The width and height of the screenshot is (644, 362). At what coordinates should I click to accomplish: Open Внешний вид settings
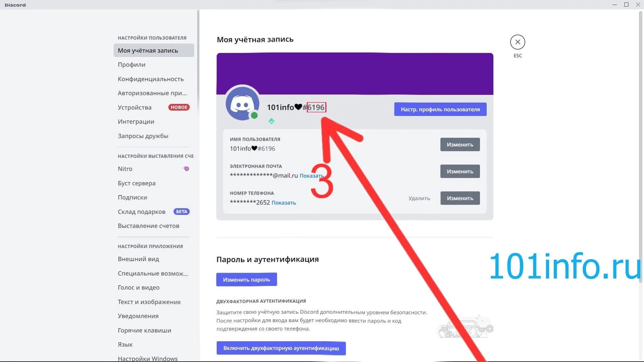[154, 259]
